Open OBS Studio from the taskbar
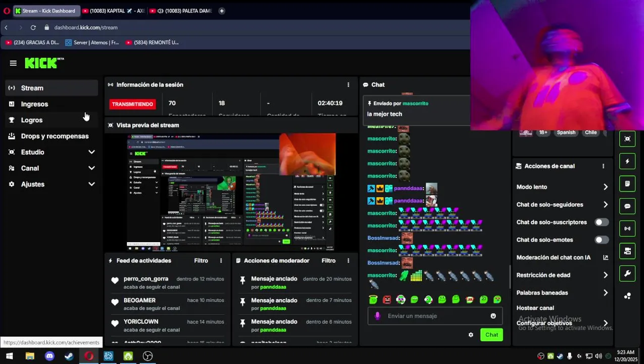 (x=147, y=356)
